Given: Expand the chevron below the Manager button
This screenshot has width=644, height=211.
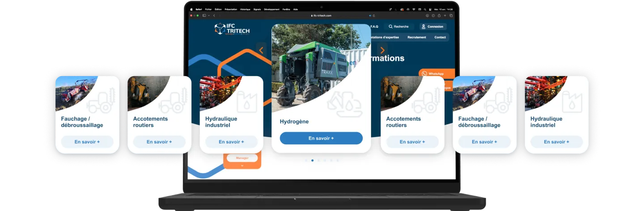Looking at the screenshot, I should click(242, 165).
